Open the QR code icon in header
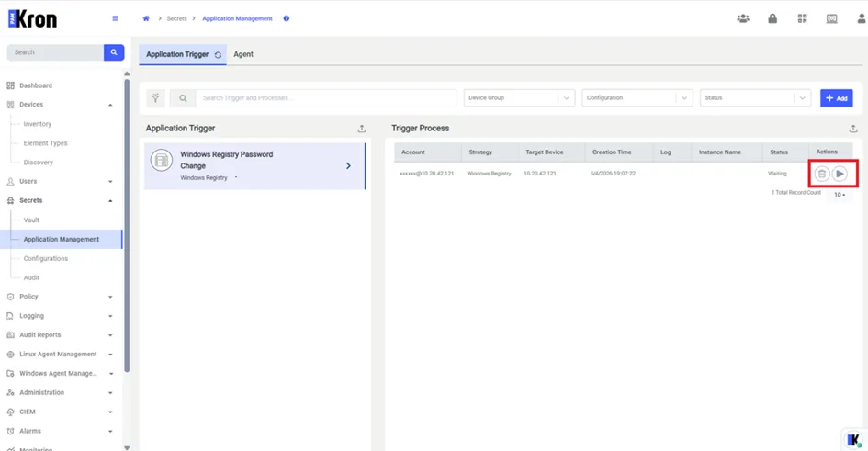 802,18
